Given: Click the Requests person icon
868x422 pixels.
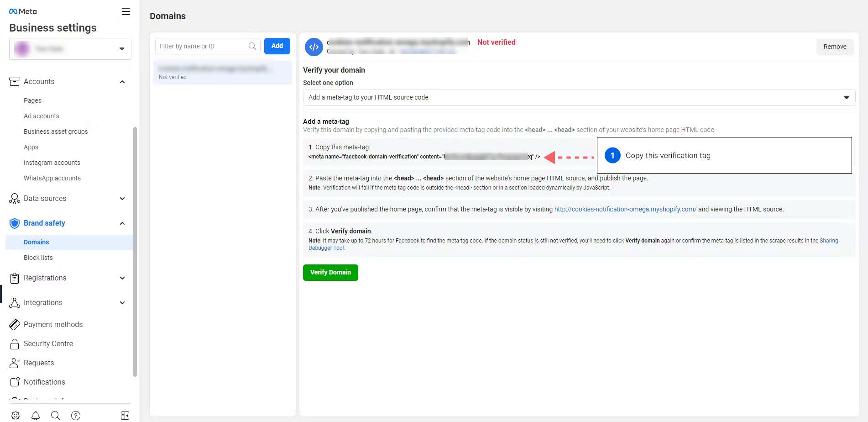Looking at the screenshot, I should click(x=15, y=363).
